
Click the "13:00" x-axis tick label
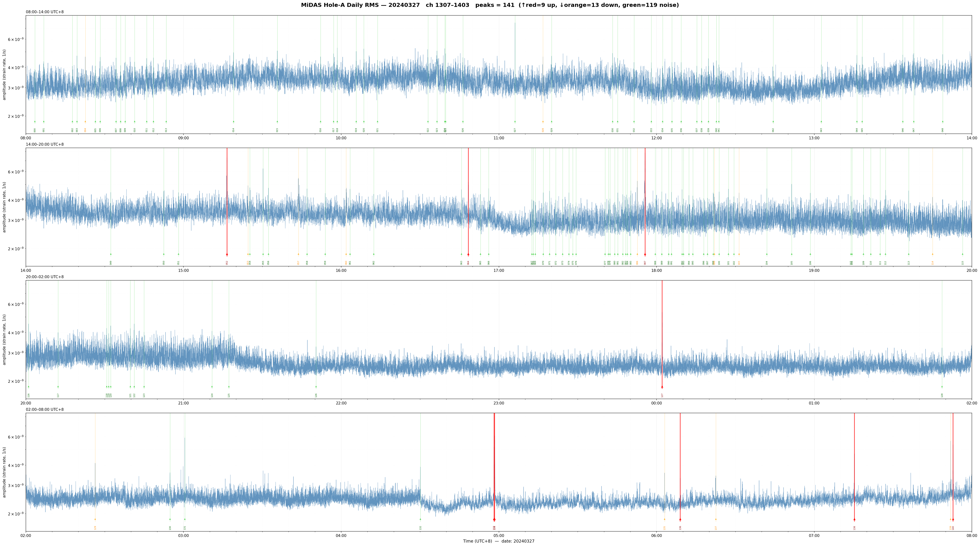(814, 138)
